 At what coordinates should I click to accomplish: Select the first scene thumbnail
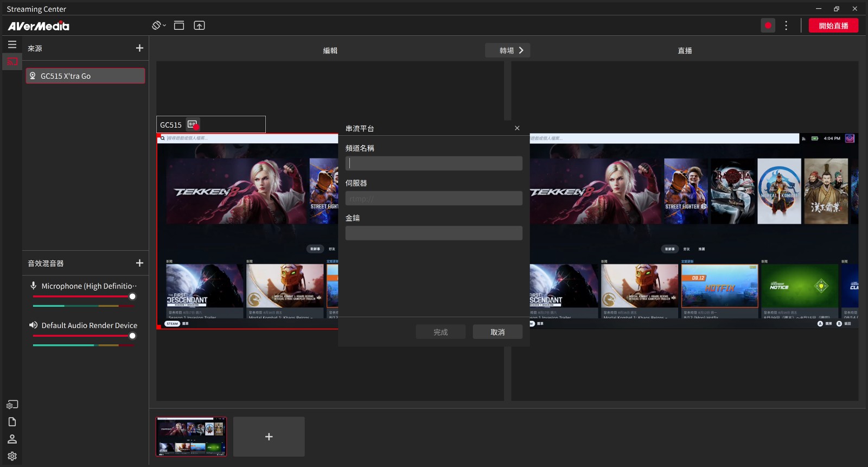tap(192, 437)
